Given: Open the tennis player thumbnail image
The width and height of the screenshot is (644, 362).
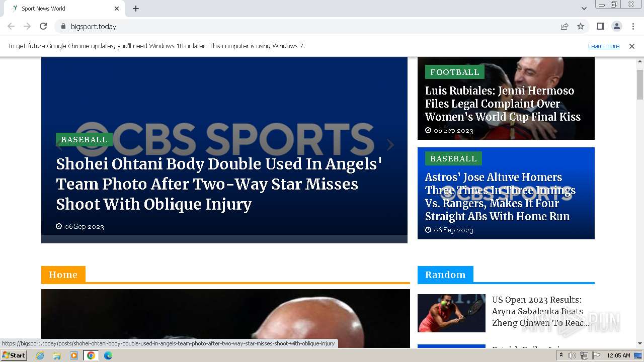Looking at the screenshot, I should (451, 313).
